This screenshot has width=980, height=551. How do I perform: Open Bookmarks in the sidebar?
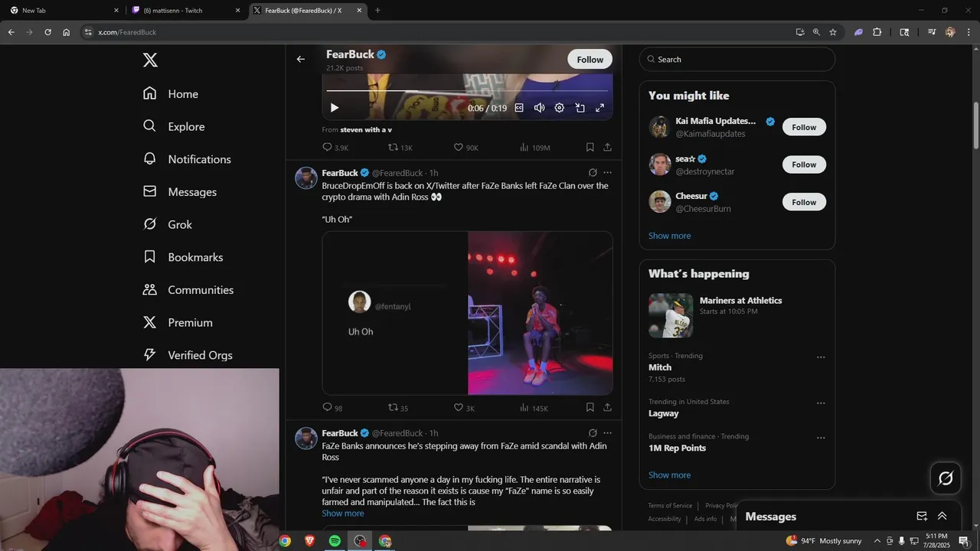click(182, 257)
